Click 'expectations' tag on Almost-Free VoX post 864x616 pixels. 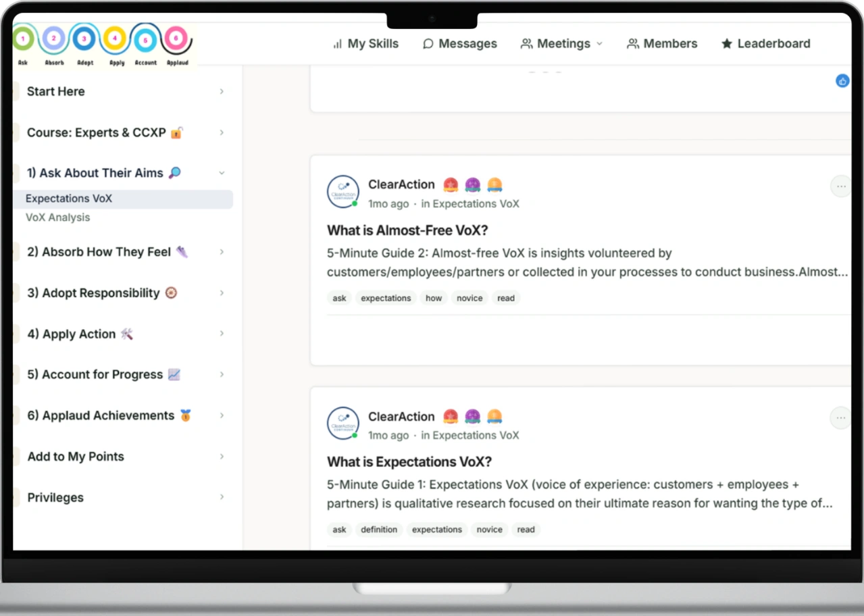pyautogui.click(x=386, y=298)
